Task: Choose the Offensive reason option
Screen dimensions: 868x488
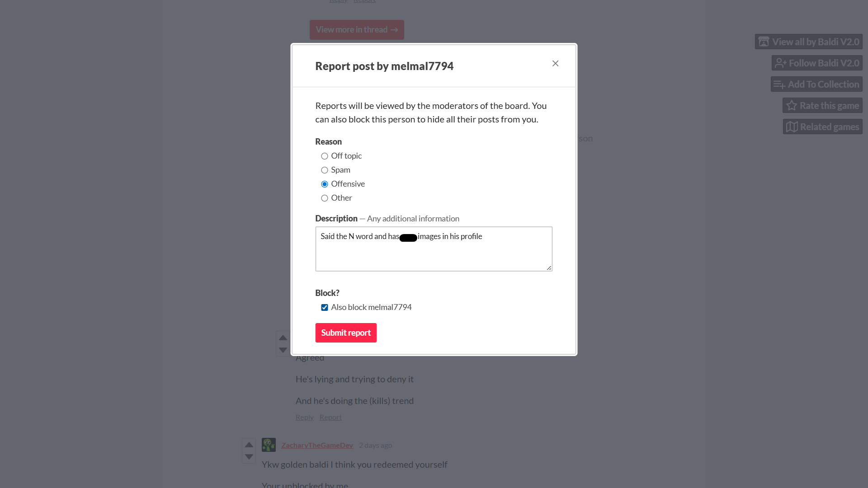Action: (x=325, y=184)
